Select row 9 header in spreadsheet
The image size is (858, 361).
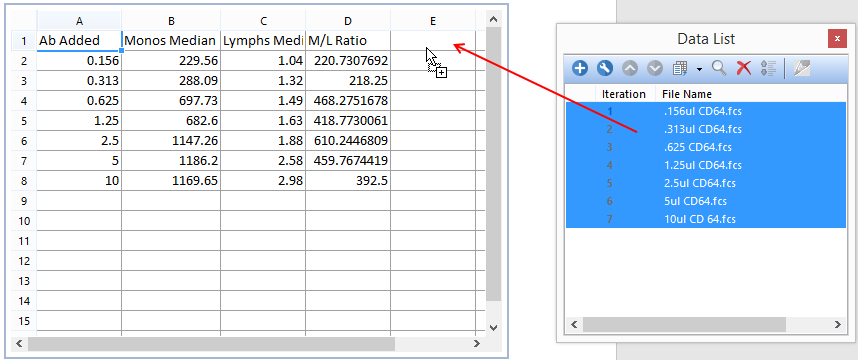[24, 201]
